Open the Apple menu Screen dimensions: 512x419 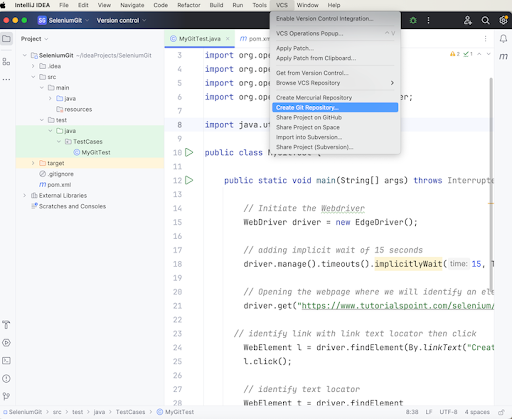coord(3,5)
